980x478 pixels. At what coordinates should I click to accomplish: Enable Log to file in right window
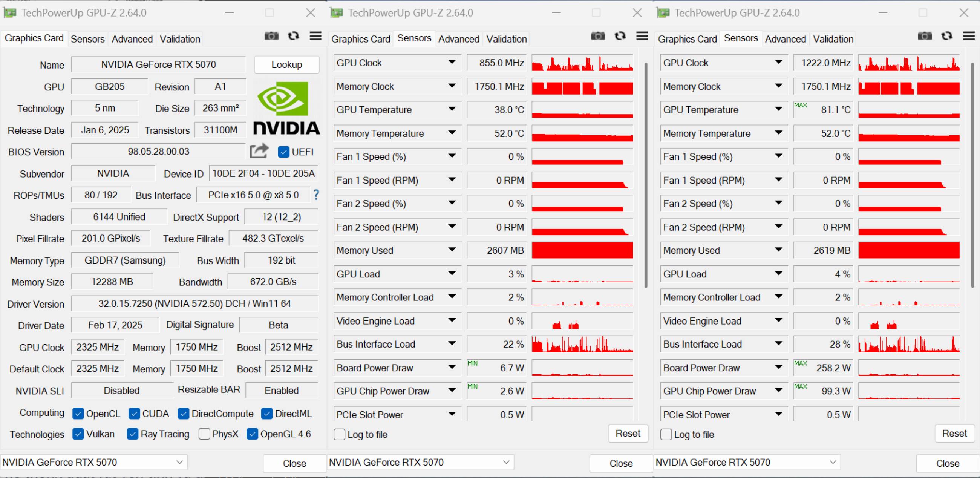pos(666,434)
